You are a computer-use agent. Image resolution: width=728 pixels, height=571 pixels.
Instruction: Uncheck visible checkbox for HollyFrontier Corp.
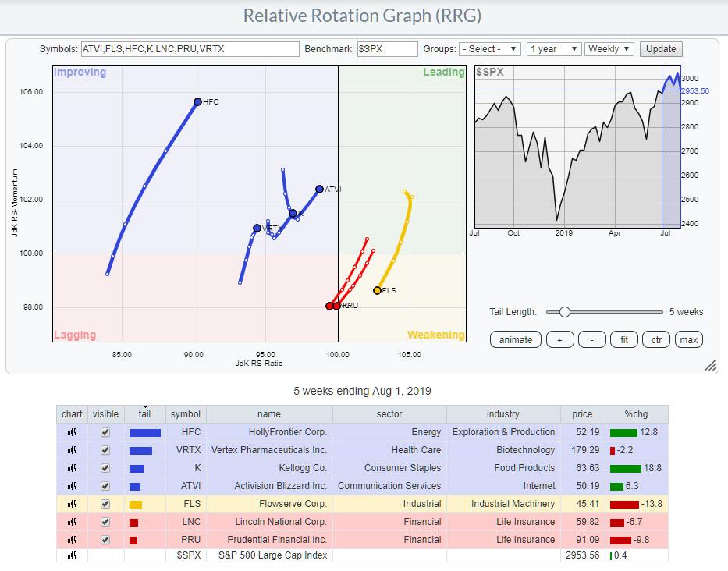click(105, 432)
